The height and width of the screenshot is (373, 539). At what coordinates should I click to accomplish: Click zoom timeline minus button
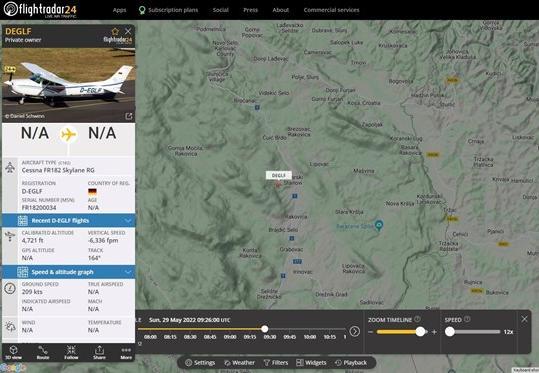[x=370, y=332]
